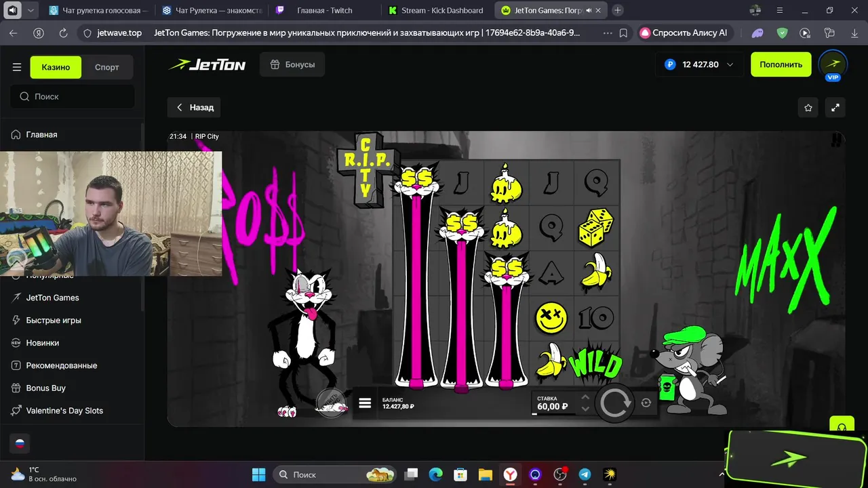Open autoplay settings next to spin

[646, 403]
